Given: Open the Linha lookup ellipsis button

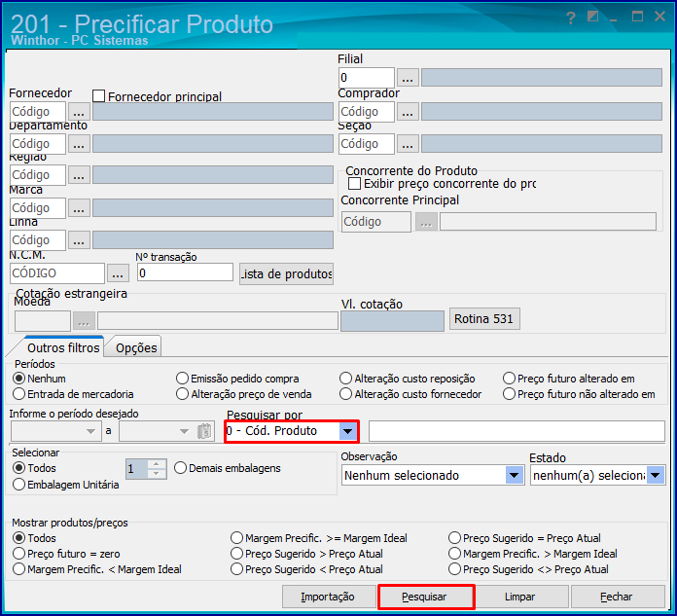Looking at the screenshot, I should tap(79, 240).
